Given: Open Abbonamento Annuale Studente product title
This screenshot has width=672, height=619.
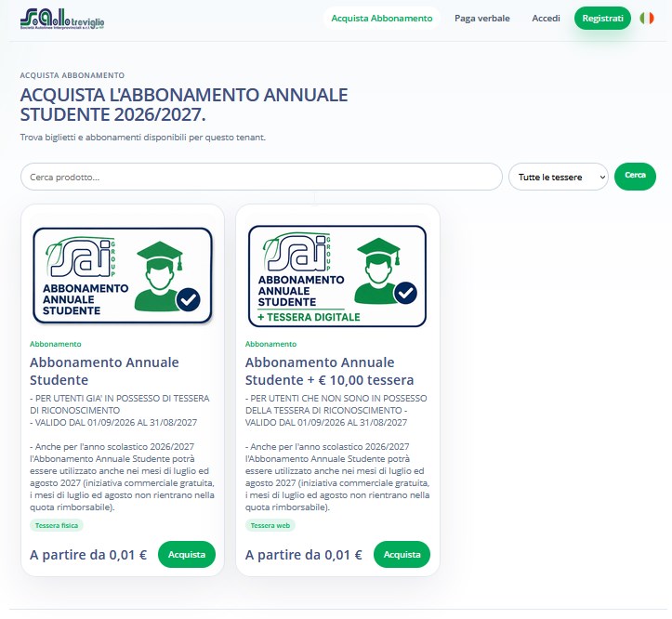Looking at the screenshot, I should pos(104,371).
